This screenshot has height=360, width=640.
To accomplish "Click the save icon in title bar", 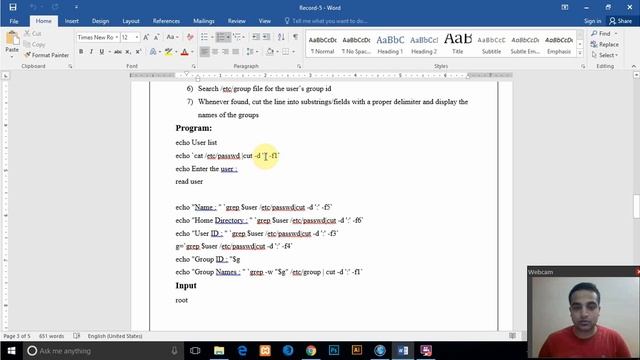I will [13, 7].
